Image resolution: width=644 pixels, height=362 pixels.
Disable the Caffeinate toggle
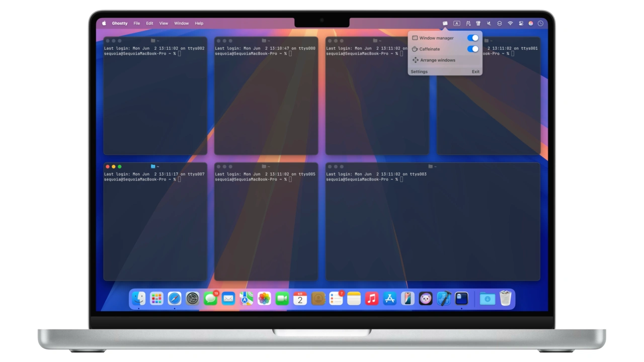[472, 49]
